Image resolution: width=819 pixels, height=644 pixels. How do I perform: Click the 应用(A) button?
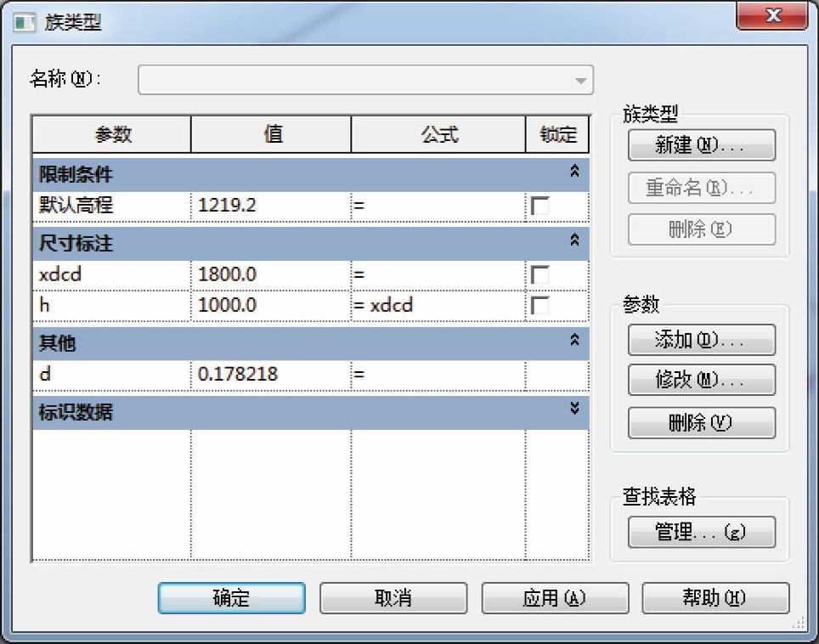(x=556, y=598)
